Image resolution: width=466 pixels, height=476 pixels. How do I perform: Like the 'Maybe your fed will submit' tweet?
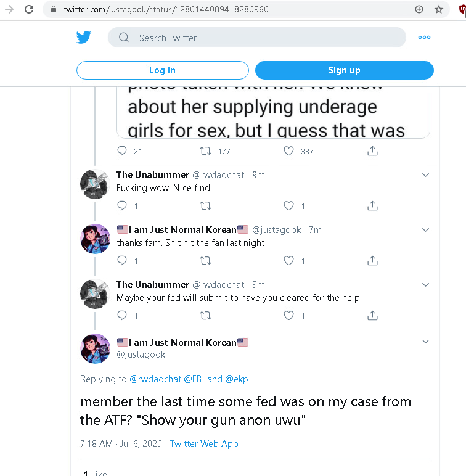click(x=288, y=316)
